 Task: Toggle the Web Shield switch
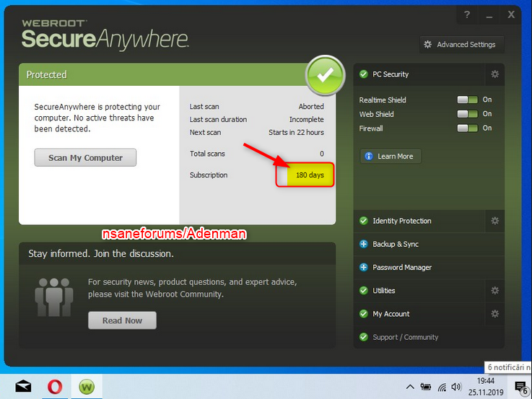click(467, 114)
